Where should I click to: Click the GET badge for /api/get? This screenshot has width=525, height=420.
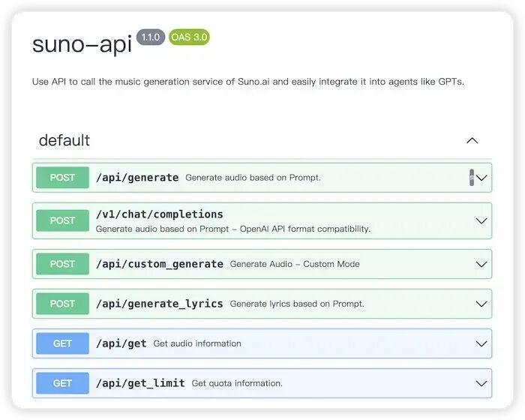click(62, 343)
